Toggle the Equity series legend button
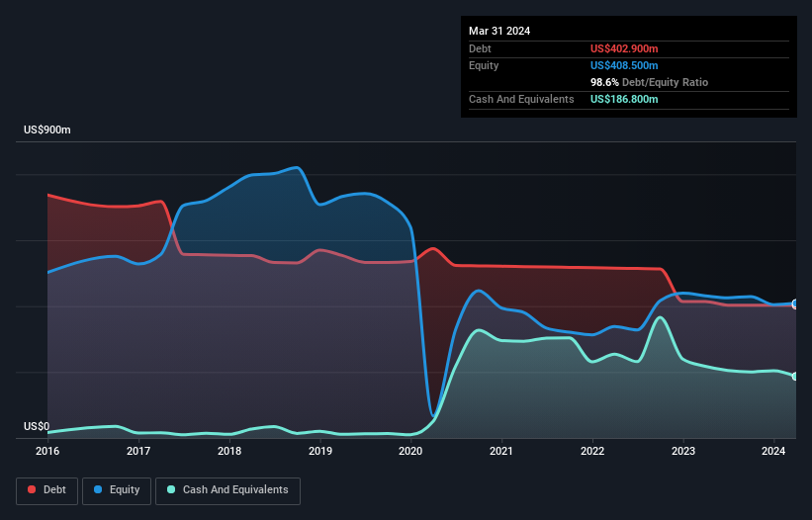This screenshot has width=812, height=520. tap(117, 490)
